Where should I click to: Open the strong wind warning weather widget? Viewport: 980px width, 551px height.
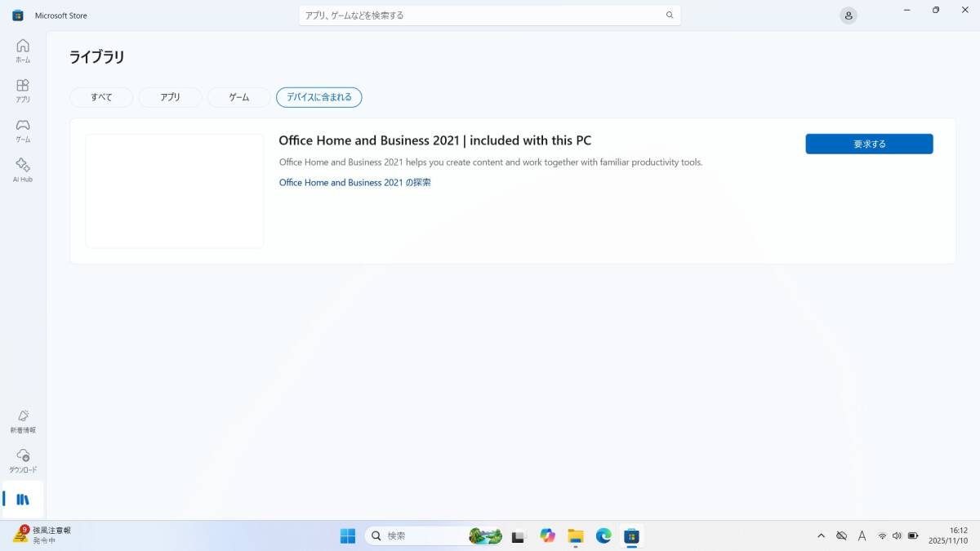pyautogui.click(x=42, y=535)
